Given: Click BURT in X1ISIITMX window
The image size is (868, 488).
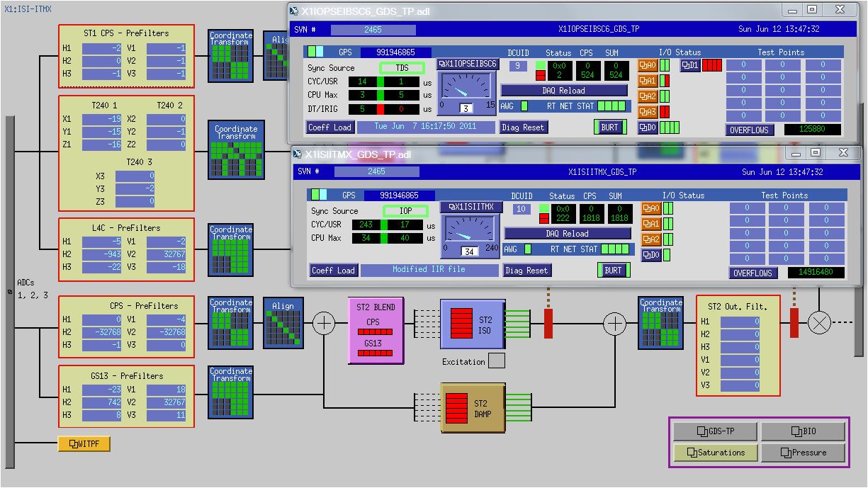Looking at the screenshot, I should coord(614,271).
